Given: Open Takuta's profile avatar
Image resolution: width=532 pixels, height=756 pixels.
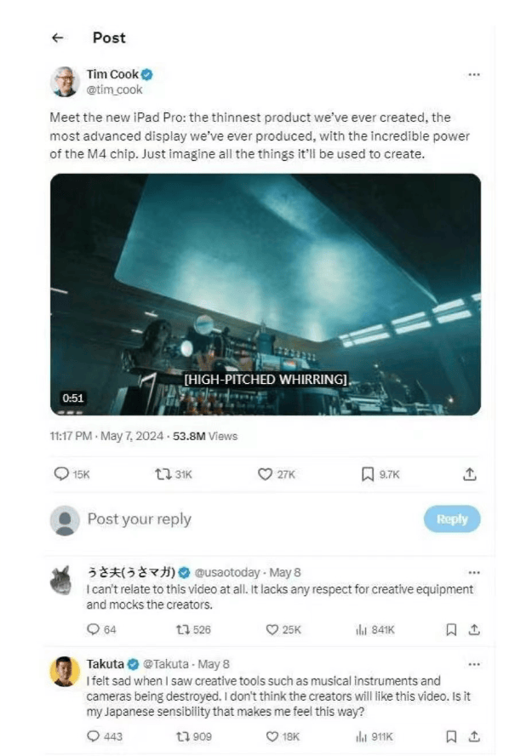Looking at the screenshot, I should point(65,671).
